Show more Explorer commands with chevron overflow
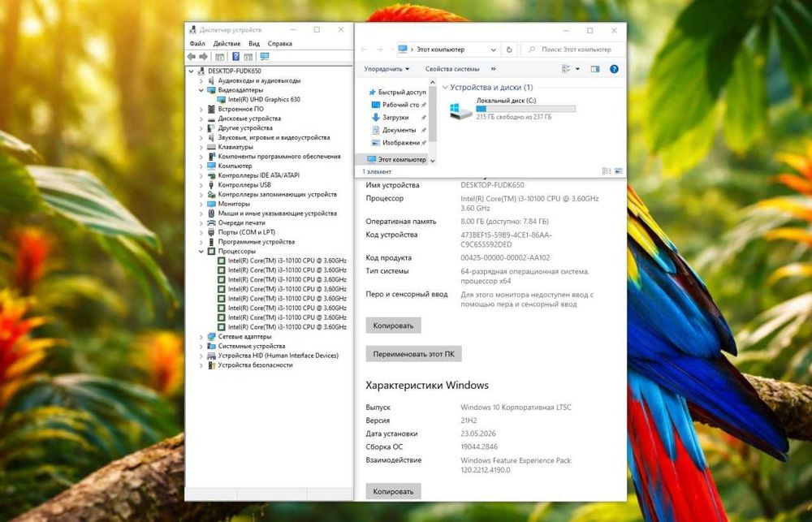The image size is (812, 522). [x=493, y=69]
